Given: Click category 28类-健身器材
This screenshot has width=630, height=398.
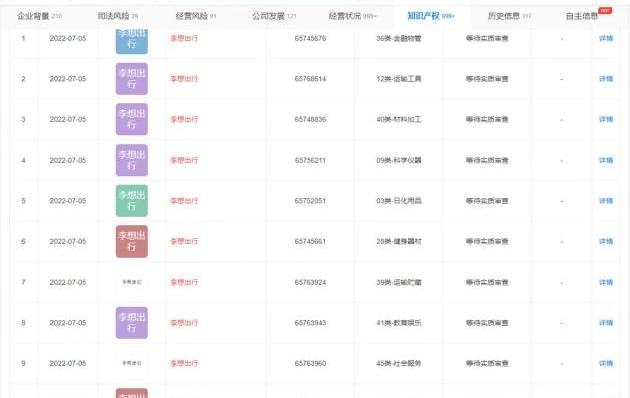Looking at the screenshot, I should click(x=399, y=241).
